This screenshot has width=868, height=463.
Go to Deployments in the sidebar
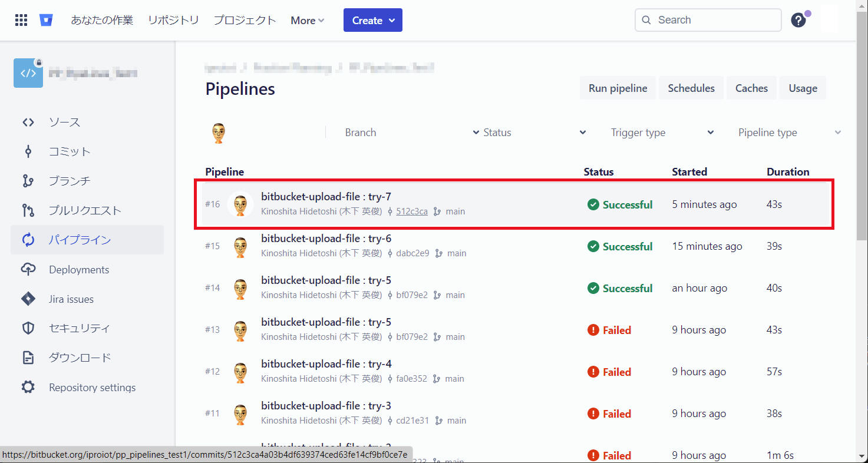click(x=87, y=270)
